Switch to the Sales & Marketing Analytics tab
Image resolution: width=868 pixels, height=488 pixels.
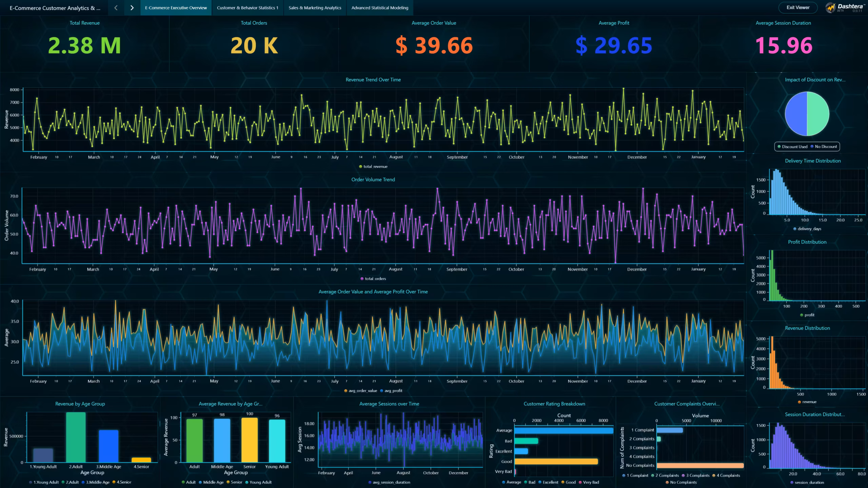pyautogui.click(x=315, y=7)
